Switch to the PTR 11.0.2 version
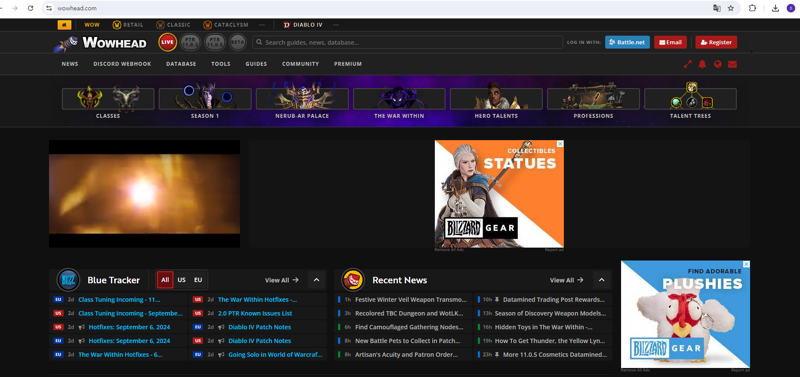This screenshot has width=800, height=377. pos(190,42)
